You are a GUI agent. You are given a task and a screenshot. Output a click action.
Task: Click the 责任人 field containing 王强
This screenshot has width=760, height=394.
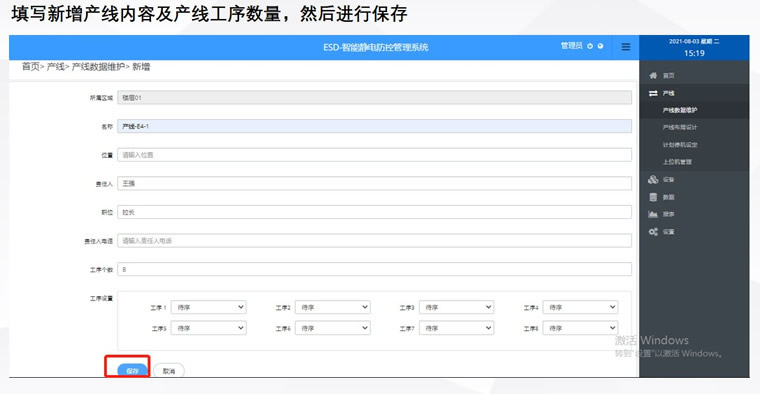[374, 183]
